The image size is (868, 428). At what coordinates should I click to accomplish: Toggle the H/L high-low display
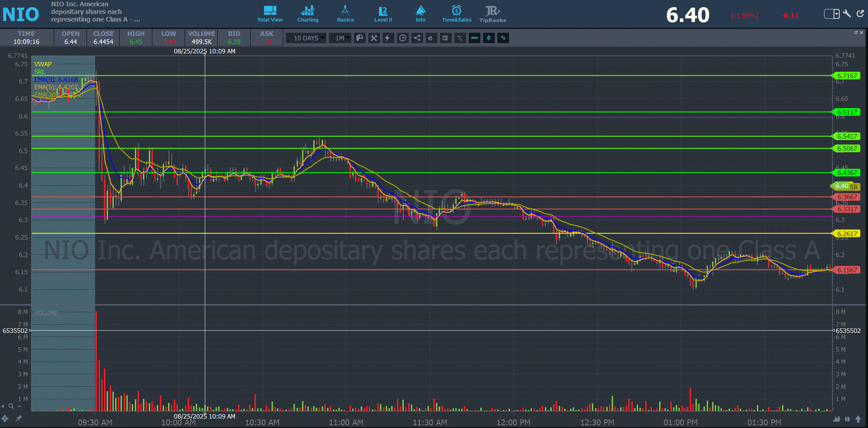pyautogui.click(x=460, y=38)
